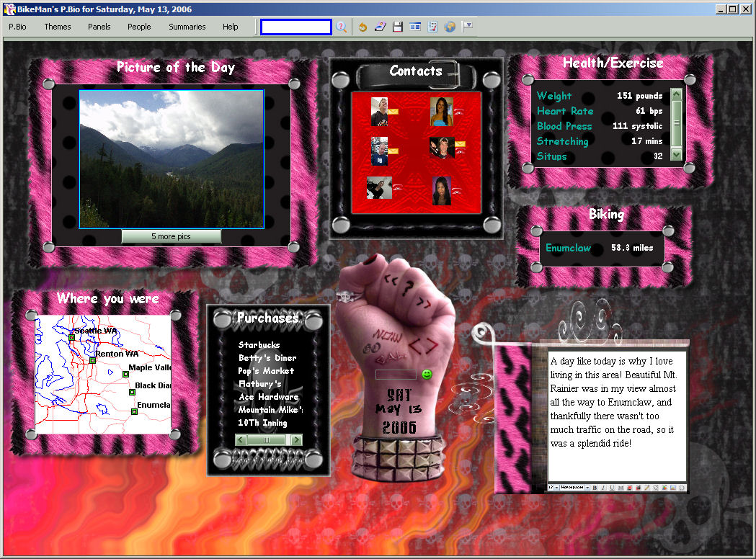Open the panel layout icon in toolbar
Screen dimensions: 756x559
pos(415,27)
